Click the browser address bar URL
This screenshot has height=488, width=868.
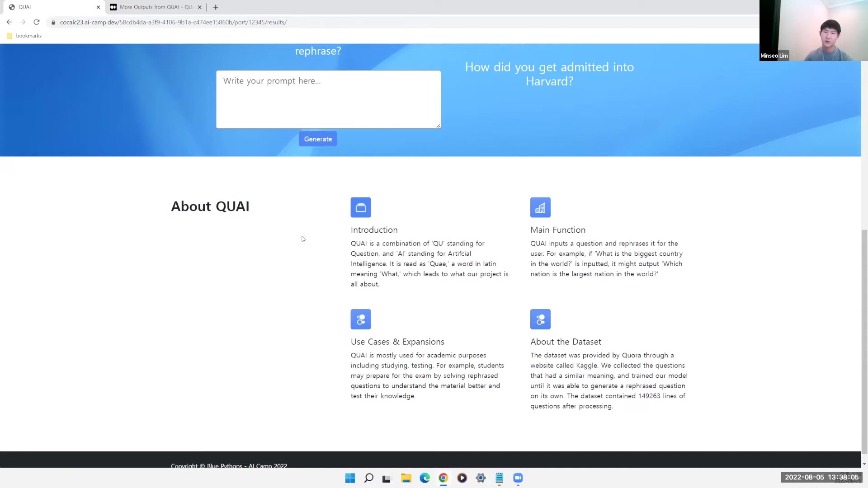[173, 22]
